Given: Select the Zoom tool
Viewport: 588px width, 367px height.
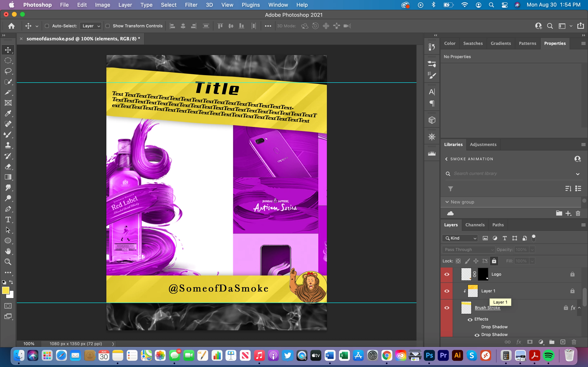Looking at the screenshot, I should point(8,262).
